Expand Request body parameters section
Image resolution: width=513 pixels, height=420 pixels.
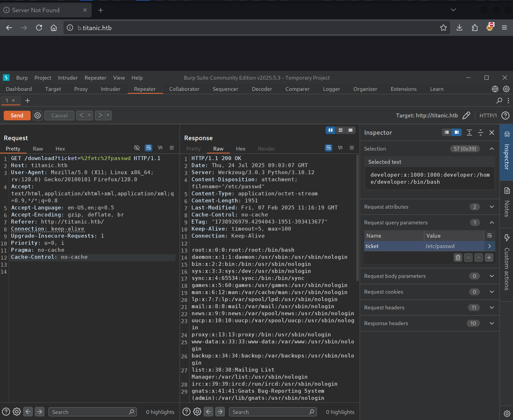click(x=492, y=276)
